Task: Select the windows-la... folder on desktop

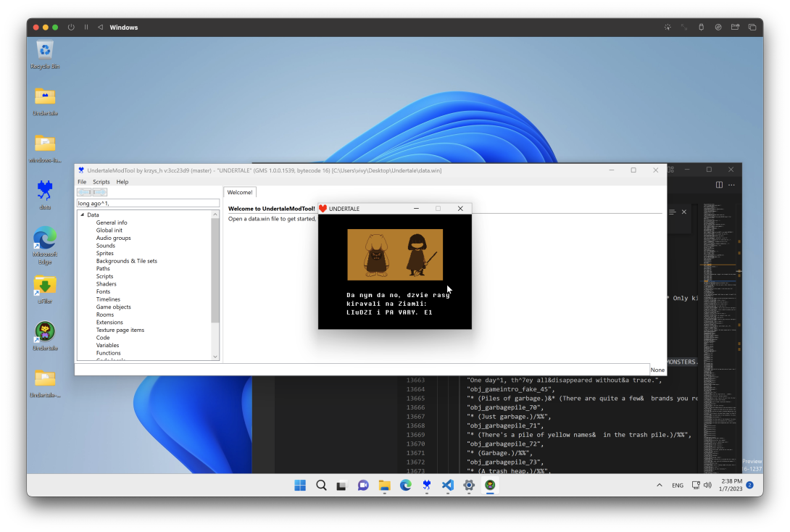Action: pos(45,148)
